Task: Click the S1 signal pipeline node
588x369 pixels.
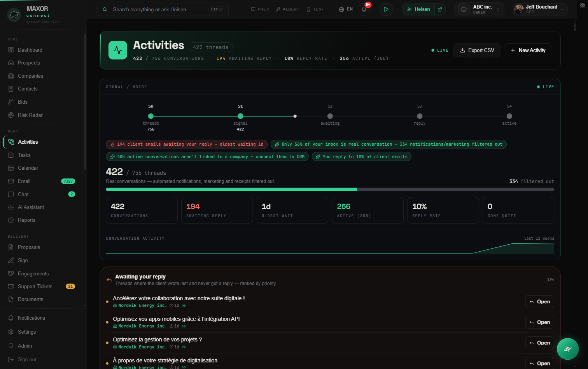Action: 240,116
